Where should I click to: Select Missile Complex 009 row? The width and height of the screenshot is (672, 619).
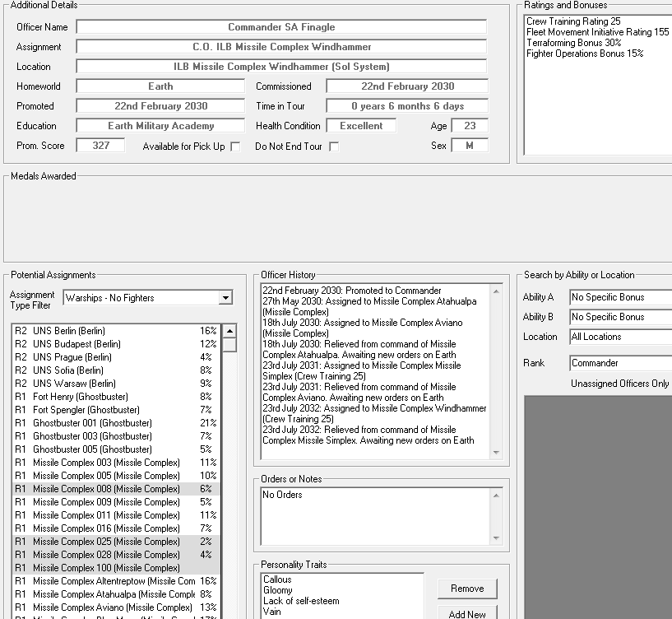point(116,502)
